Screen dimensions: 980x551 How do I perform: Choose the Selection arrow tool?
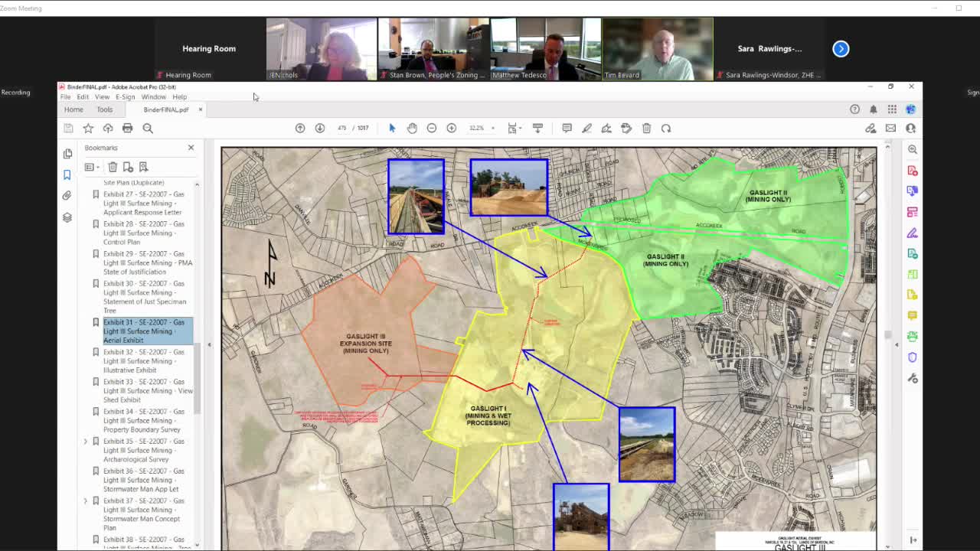[x=392, y=129]
